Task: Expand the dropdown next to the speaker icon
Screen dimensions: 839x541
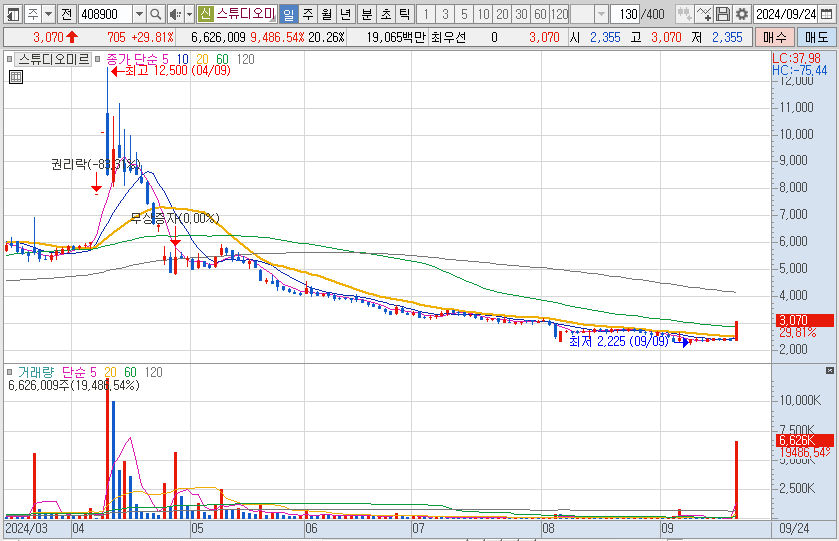Action: tap(189, 14)
